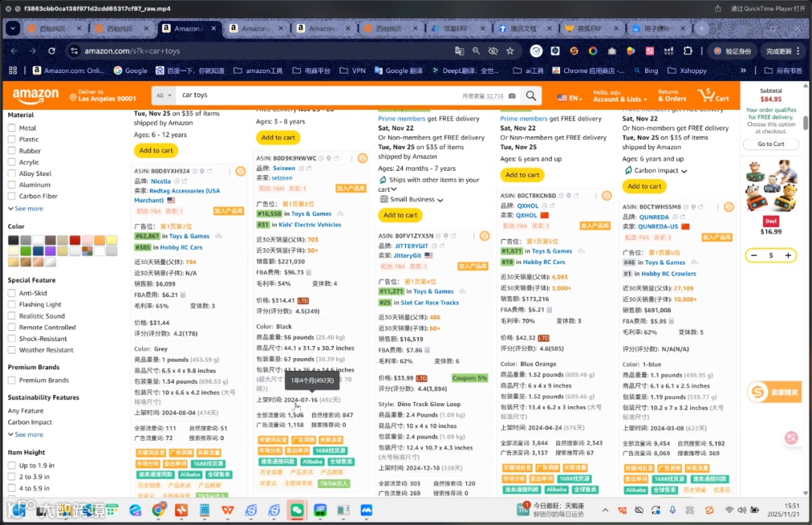Open the All departments search dropdown

164,96
